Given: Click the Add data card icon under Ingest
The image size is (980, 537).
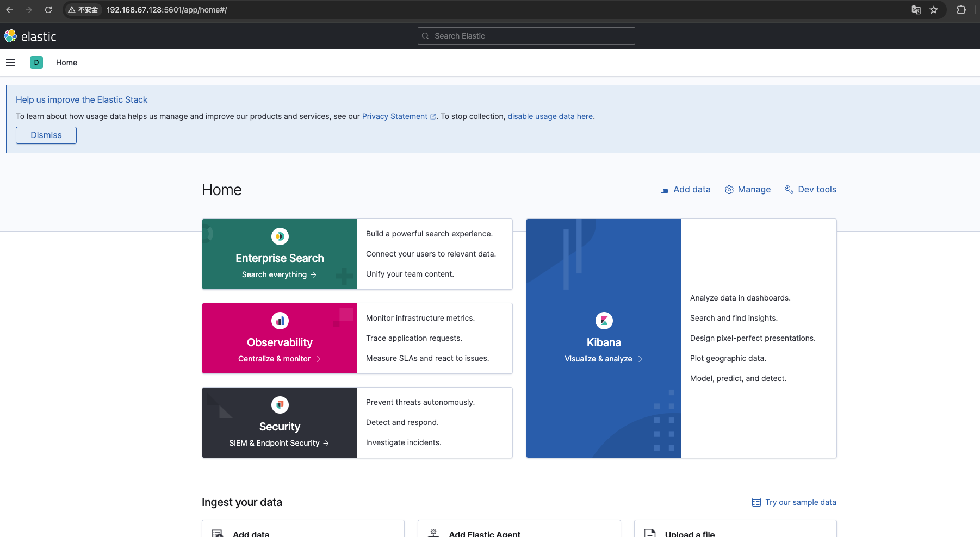Looking at the screenshot, I should [218, 533].
